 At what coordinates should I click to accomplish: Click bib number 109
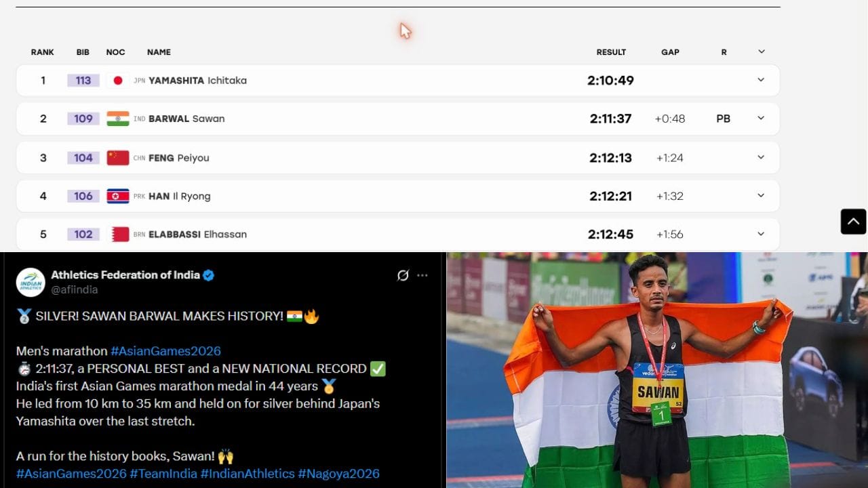pyautogui.click(x=83, y=119)
